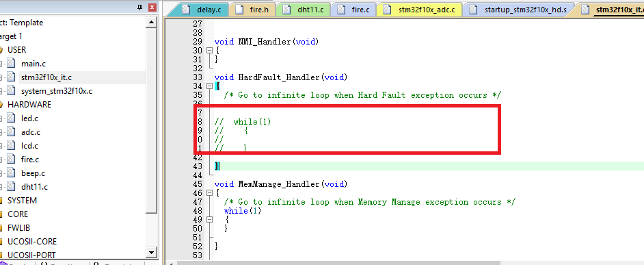Select the UCOSII-PORT group folder
The height and width of the screenshot is (265, 644).
(x=31, y=255)
